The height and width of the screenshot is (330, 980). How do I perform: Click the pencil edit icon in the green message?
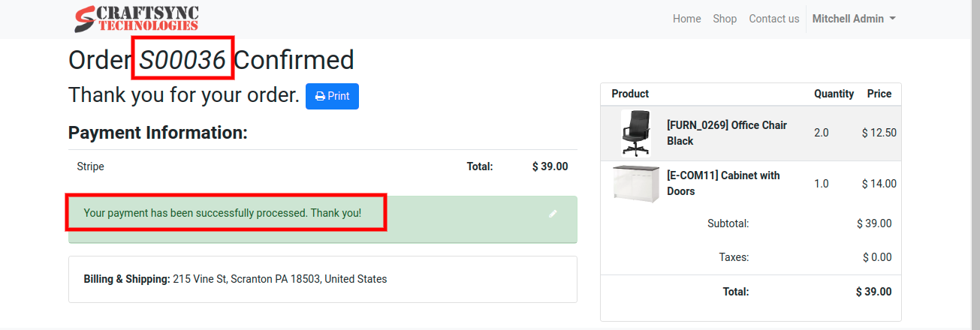pyautogui.click(x=553, y=214)
